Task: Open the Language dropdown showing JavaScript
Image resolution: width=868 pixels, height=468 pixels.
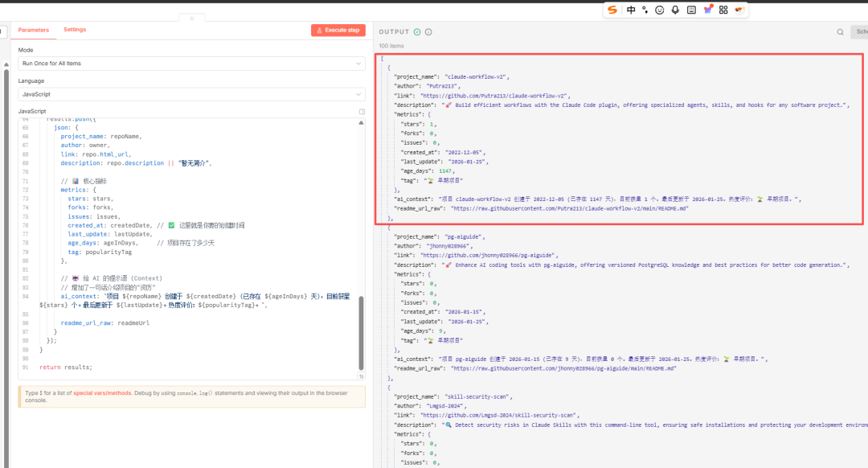Action: point(191,94)
